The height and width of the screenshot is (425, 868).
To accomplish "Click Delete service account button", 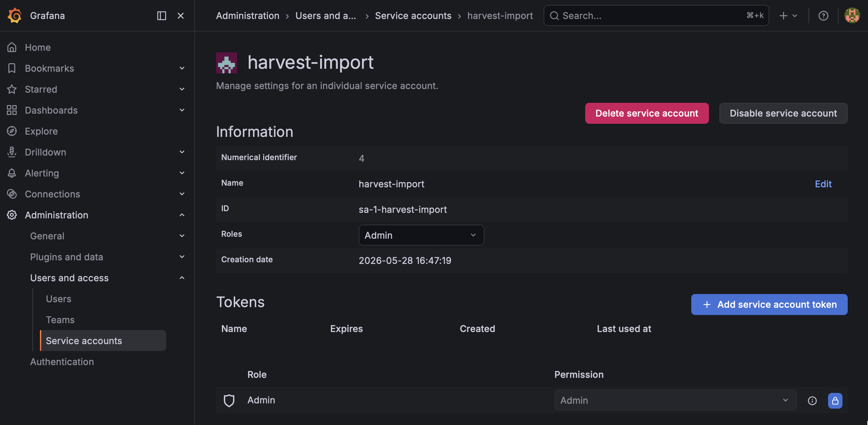I will pos(647,113).
